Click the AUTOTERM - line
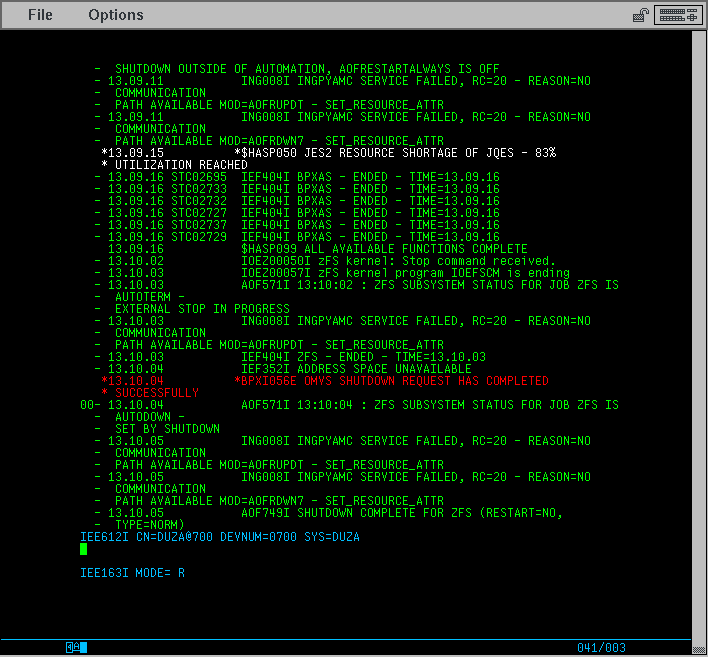 (140, 297)
